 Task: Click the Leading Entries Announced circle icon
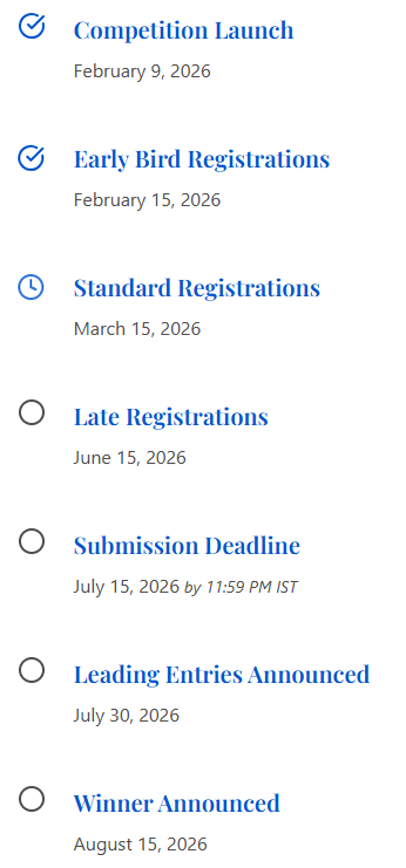point(32,670)
